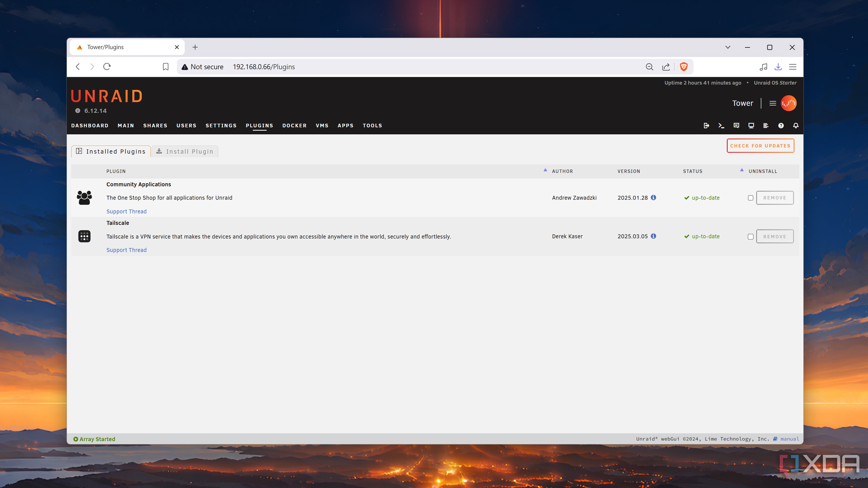Click the logout icon in Unraid toolbar
868x488 pixels.
coord(707,126)
